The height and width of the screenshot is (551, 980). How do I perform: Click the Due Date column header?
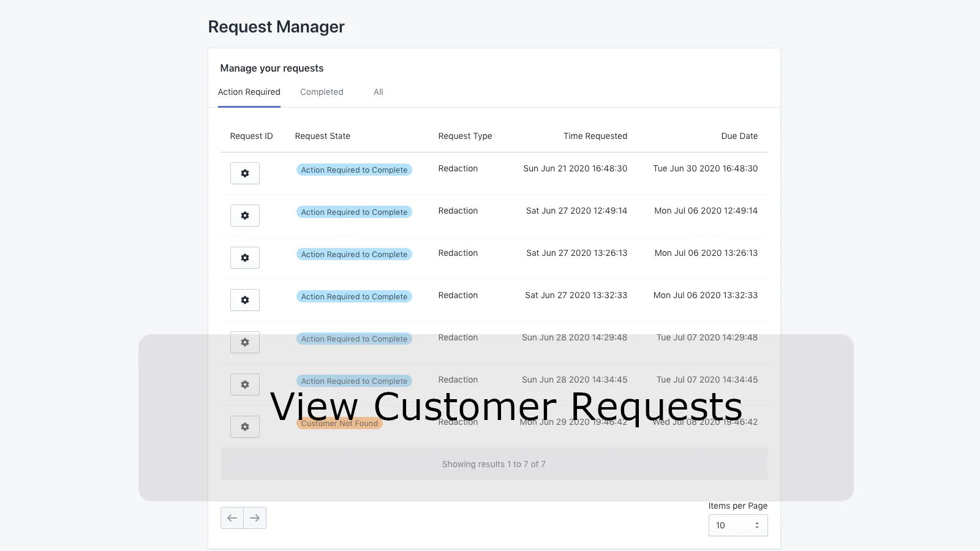pyautogui.click(x=739, y=136)
